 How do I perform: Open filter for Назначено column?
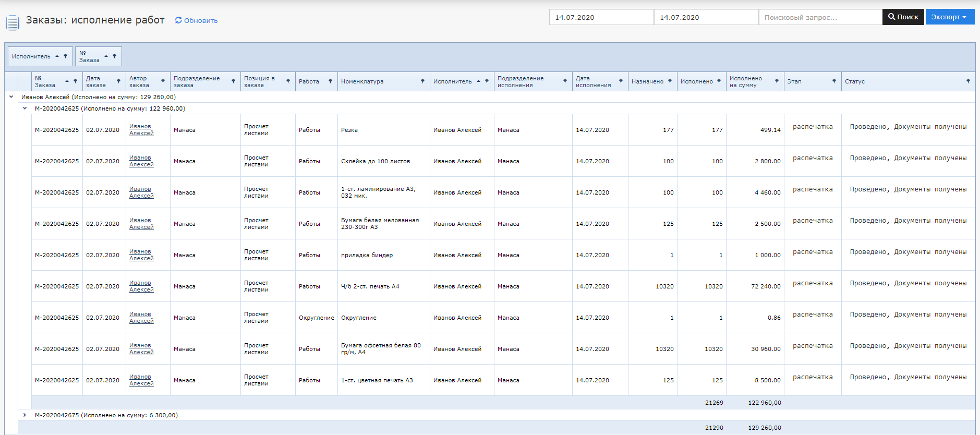(670, 81)
